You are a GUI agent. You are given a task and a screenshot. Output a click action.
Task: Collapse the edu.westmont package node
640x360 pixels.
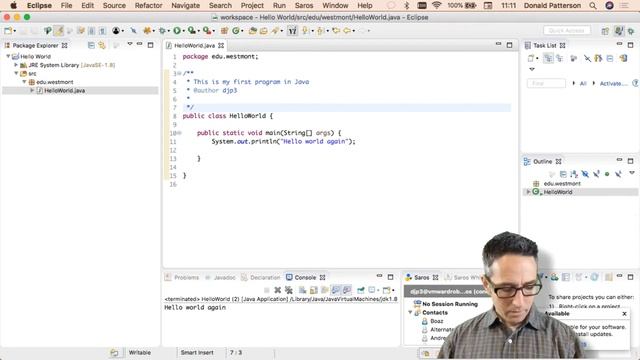tap(24, 82)
